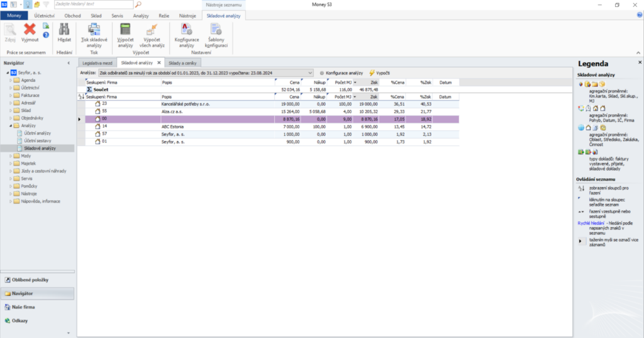Open Konfigurace analýzy in ribbon
Viewport: 644px width, 338px height.
pyautogui.click(x=186, y=31)
